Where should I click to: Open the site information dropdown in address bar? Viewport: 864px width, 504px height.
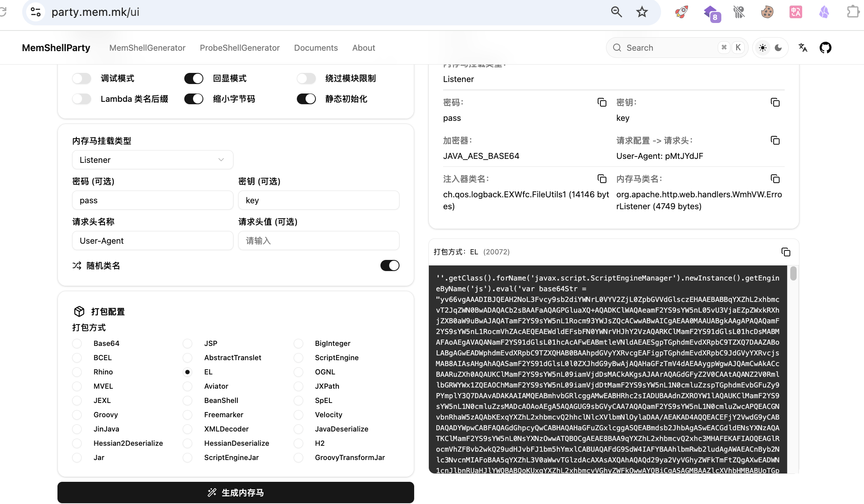coord(36,12)
